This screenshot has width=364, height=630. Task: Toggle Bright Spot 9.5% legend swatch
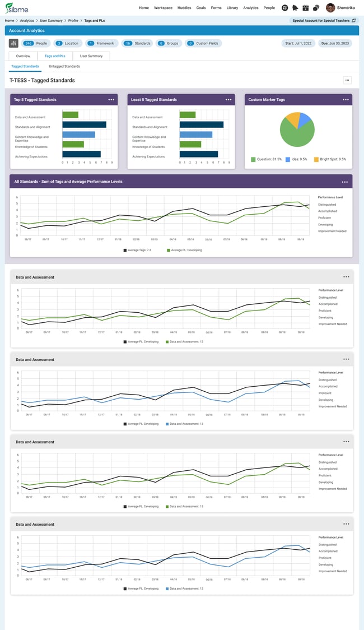pos(316,160)
